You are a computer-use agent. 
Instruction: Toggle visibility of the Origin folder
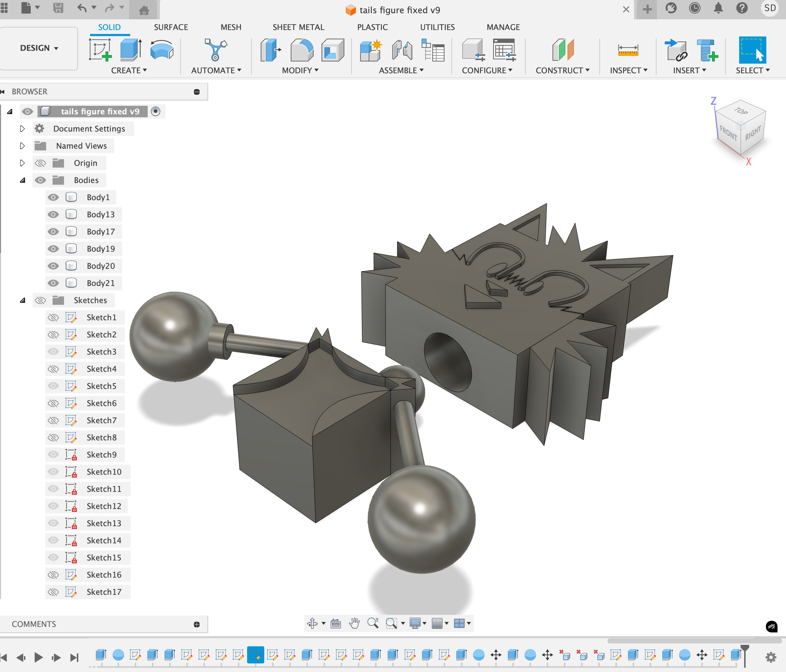click(x=40, y=163)
